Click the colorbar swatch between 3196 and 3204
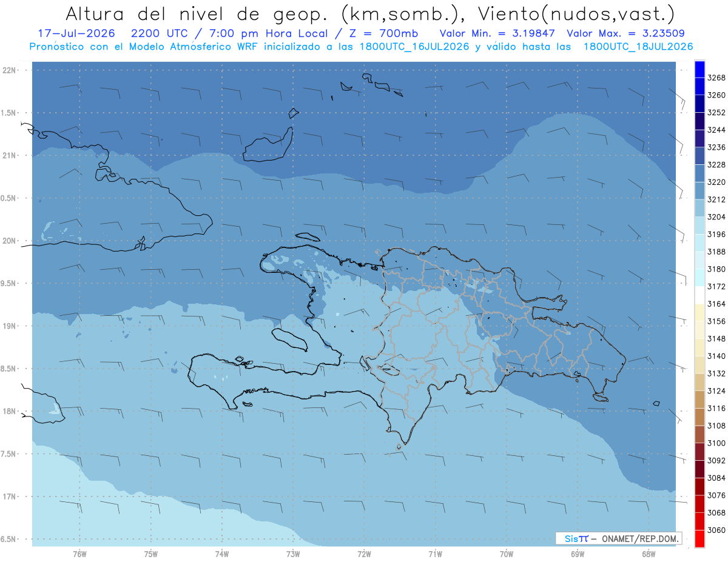The image size is (728, 562). (x=699, y=226)
